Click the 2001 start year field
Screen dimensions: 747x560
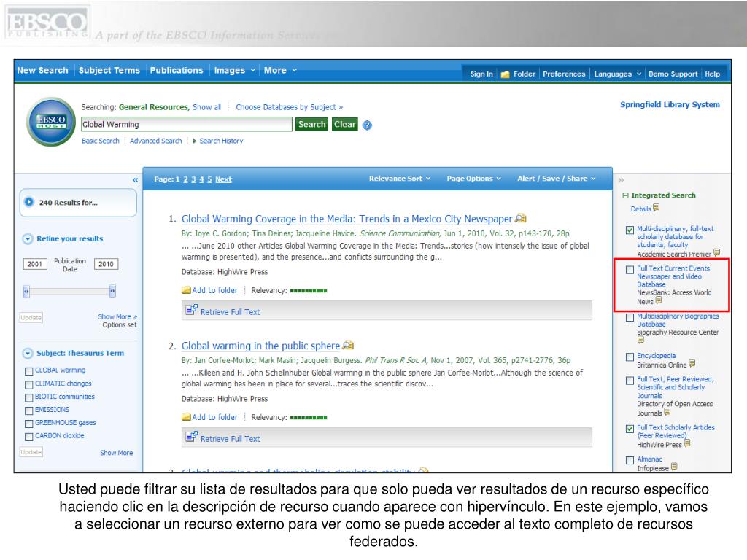click(35, 264)
